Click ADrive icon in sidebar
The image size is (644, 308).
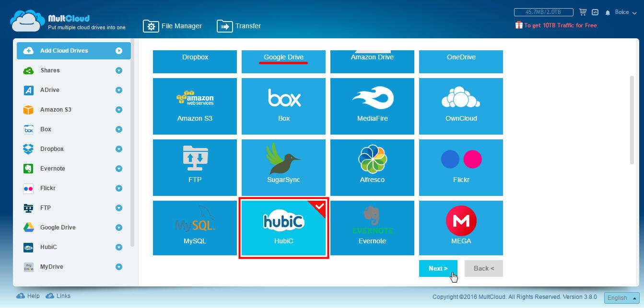pos(28,90)
